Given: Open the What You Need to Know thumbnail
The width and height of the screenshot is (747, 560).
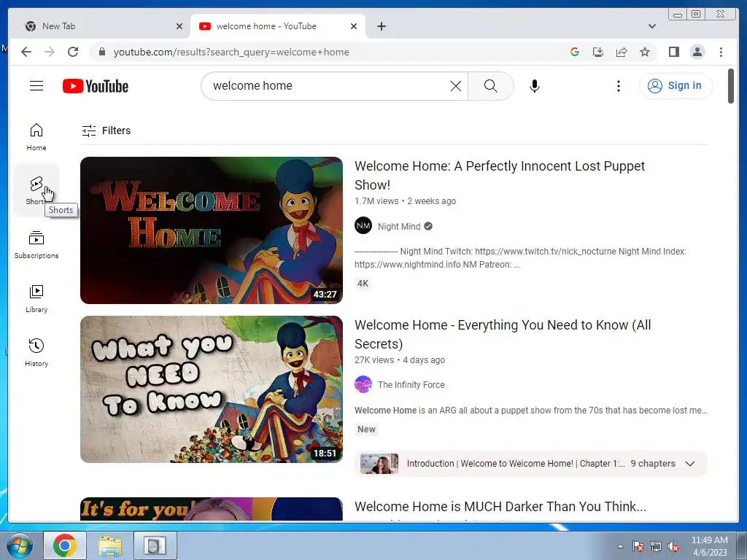Looking at the screenshot, I should coord(211,389).
